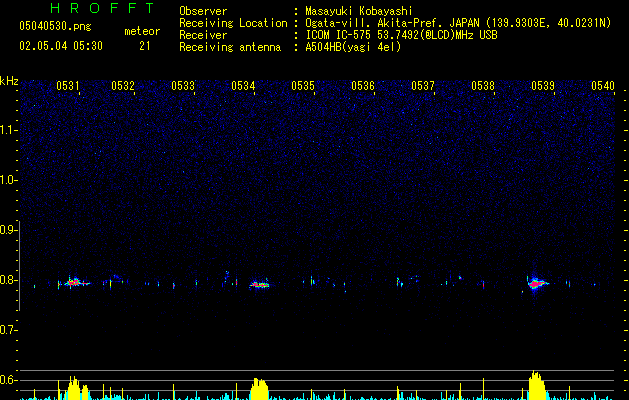629x400 pixels.
Task: Click time marker 0532
Action: pyautogui.click(x=123, y=86)
